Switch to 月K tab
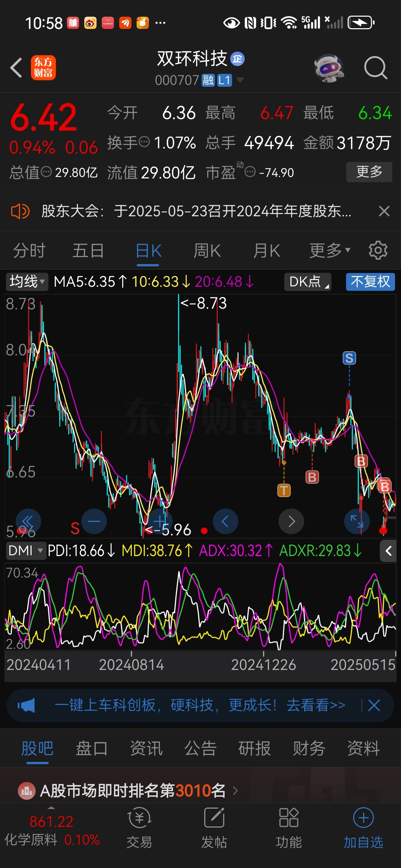Screen dimensions: 401x868 pyautogui.click(x=267, y=250)
